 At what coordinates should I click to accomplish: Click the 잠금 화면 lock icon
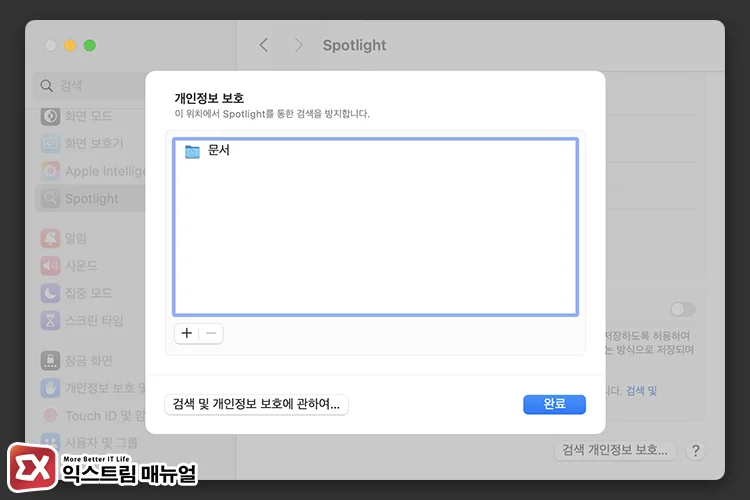coord(50,360)
